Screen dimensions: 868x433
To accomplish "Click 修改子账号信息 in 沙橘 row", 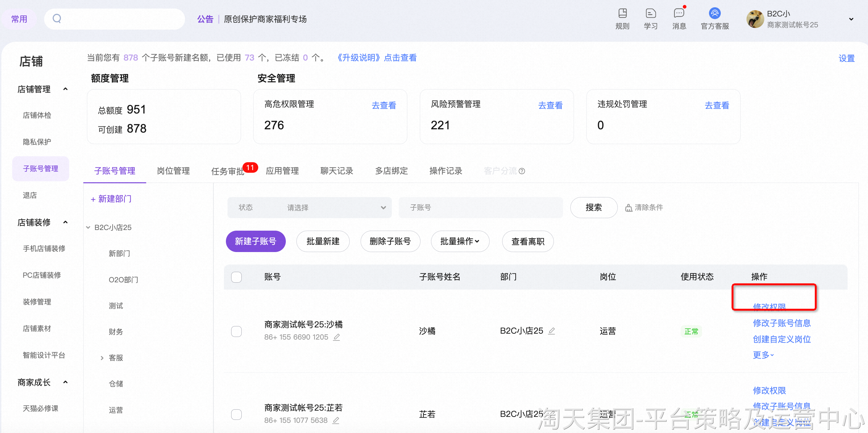I will tap(781, 322).
